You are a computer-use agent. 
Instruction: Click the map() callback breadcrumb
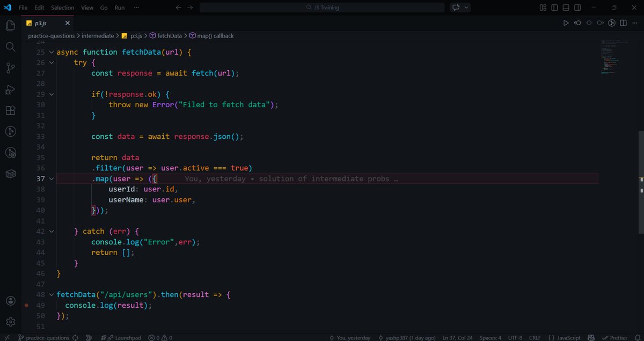(x=212, y=36)
